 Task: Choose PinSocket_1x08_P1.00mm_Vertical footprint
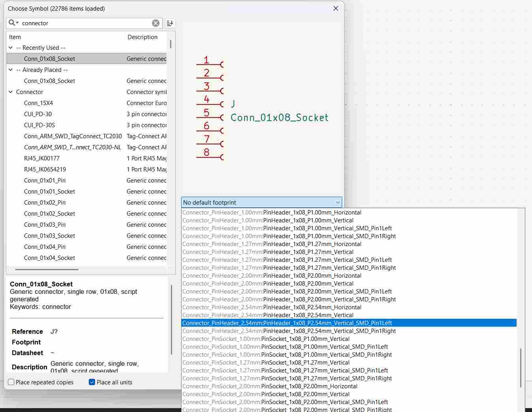349,339
